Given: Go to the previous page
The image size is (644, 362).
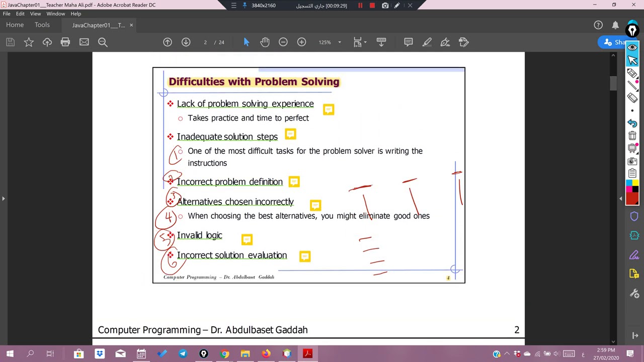Looking at the screenshot, I should pyautogui.click(x=168, y=42).
